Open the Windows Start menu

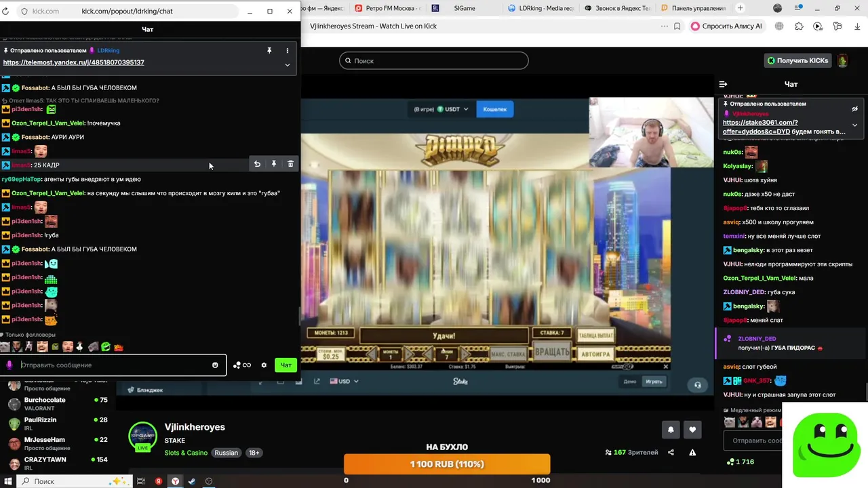[7, 481]
